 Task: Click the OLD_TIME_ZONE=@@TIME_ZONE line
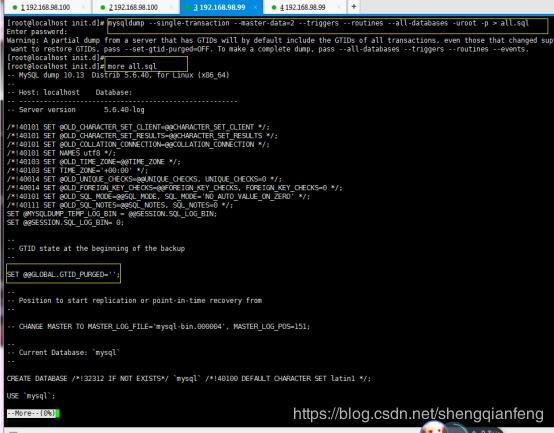coord(94,162)
